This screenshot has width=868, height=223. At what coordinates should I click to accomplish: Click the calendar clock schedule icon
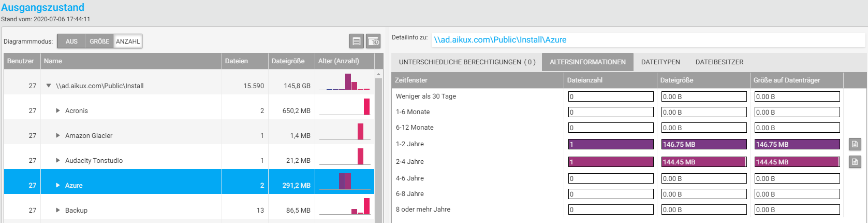coord(373,41)
